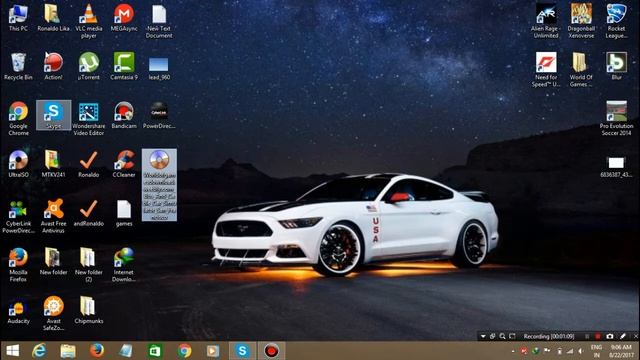Select the Skype desktop shortcut
Screen dimensions: 640x360
(x=53, y=116)
